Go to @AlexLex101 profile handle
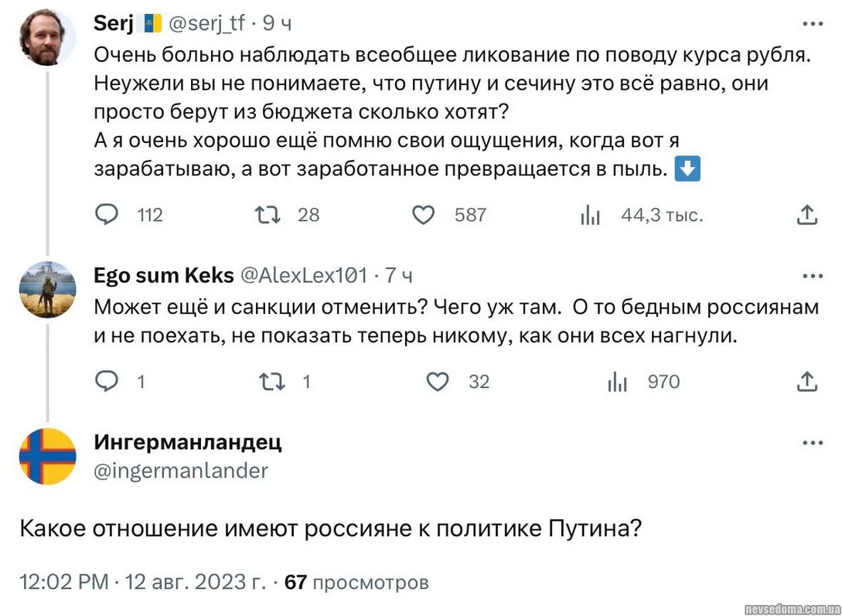Viewport: 842px width, 616px height. pos(305,276)
